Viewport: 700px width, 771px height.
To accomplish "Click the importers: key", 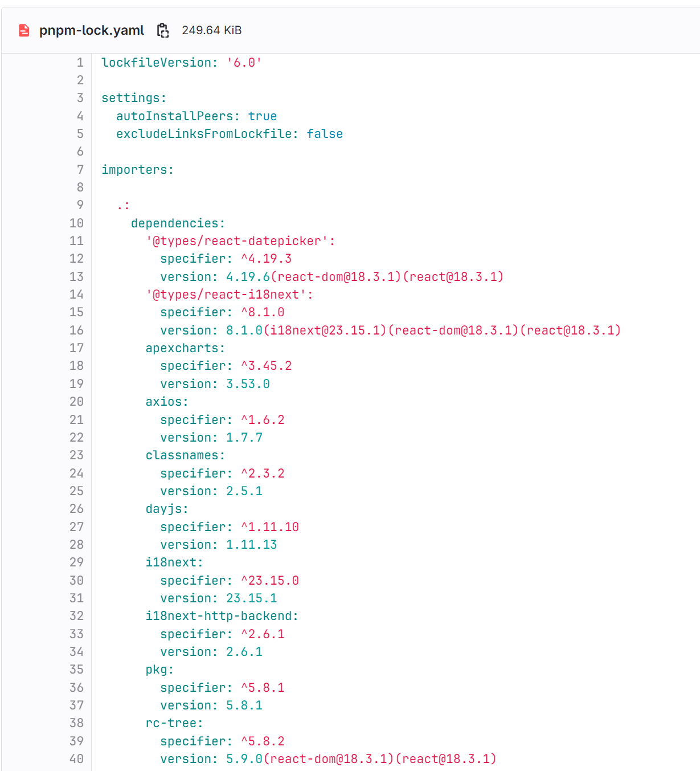I will click(x=138, y=169).
